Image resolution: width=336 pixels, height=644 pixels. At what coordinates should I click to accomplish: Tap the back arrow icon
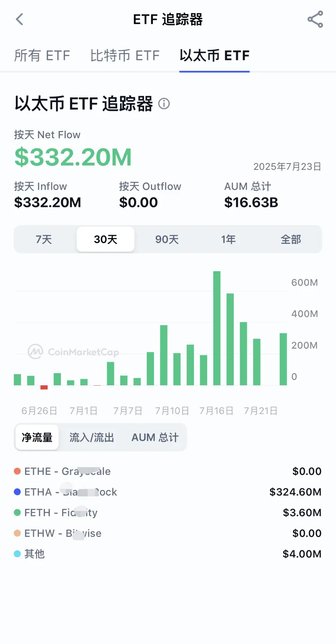point(19,19)
